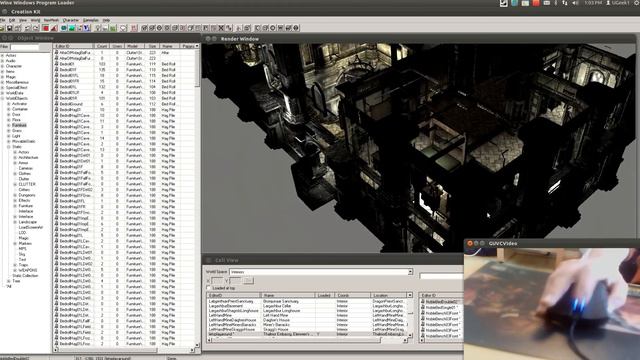Click the Undo arrow toolbar icon
Image resolution: width=640 pixels, height=360 pixels.
tap(28, 28)
